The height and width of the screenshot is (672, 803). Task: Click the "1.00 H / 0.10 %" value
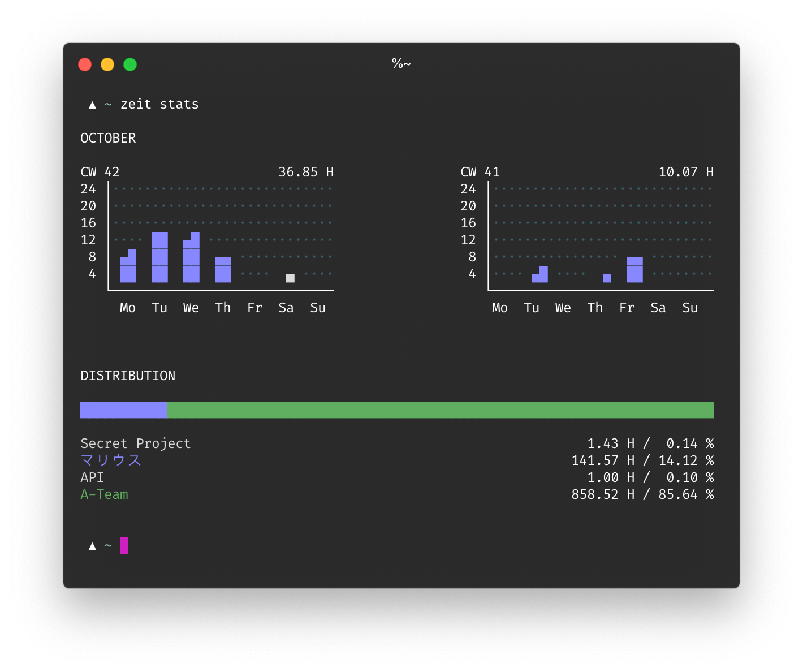[x=650, y=477]
